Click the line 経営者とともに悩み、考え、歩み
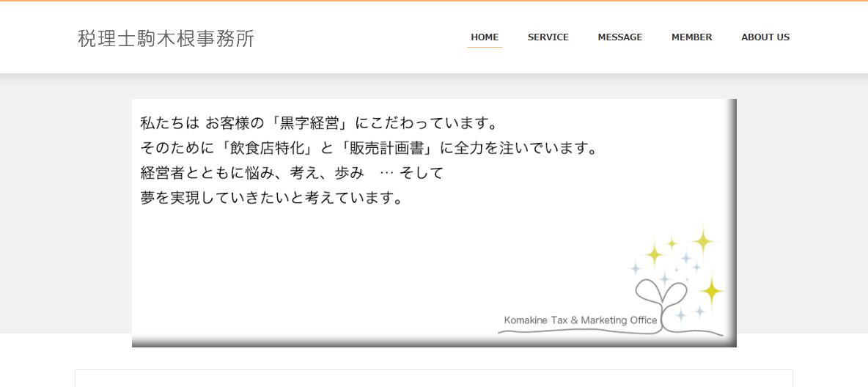The image size is (868, 387). point(292,173)
